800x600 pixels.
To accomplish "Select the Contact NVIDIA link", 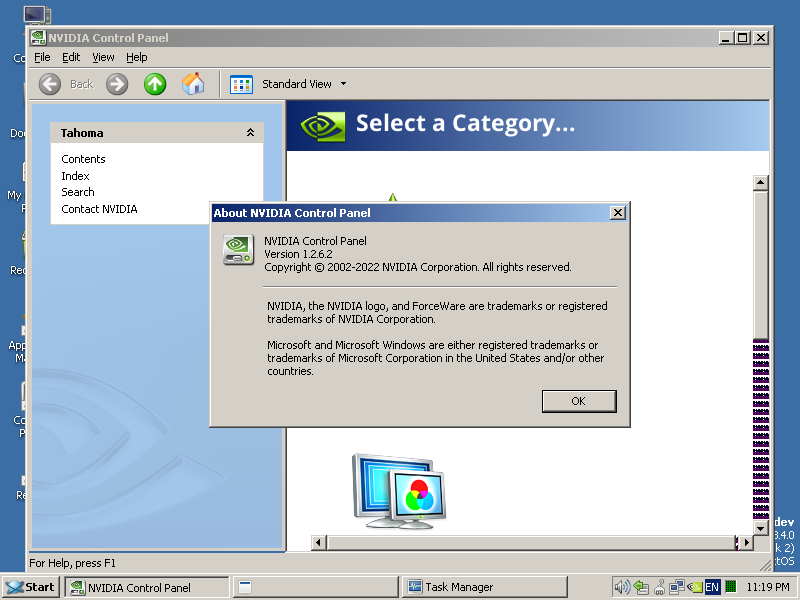I will (x=98, y=208).
